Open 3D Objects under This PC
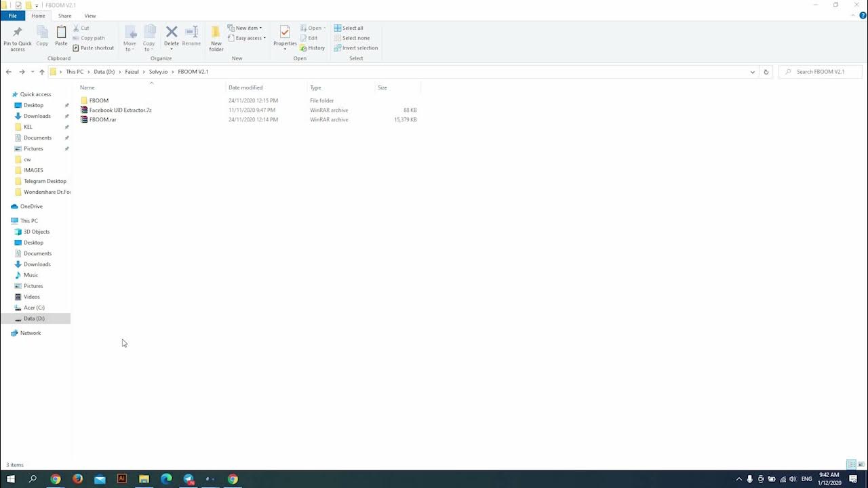 pyautogui.click(x=37, y=232)
